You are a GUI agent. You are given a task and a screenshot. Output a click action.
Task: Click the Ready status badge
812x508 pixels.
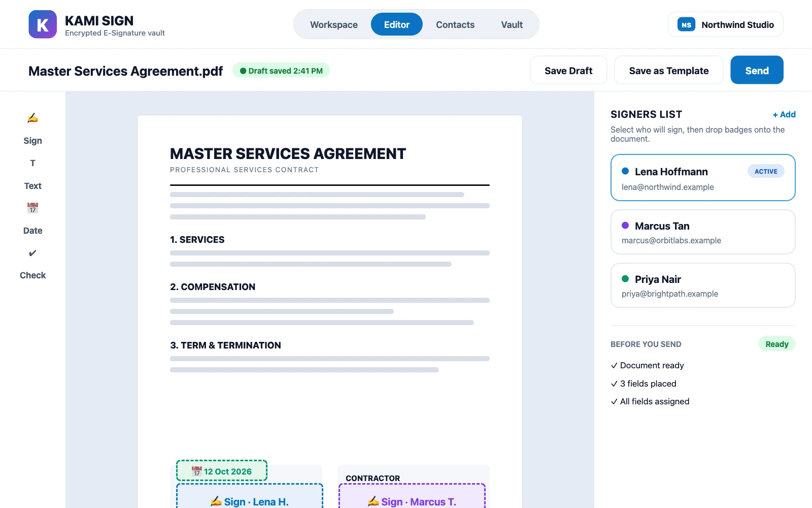point(777,344)
